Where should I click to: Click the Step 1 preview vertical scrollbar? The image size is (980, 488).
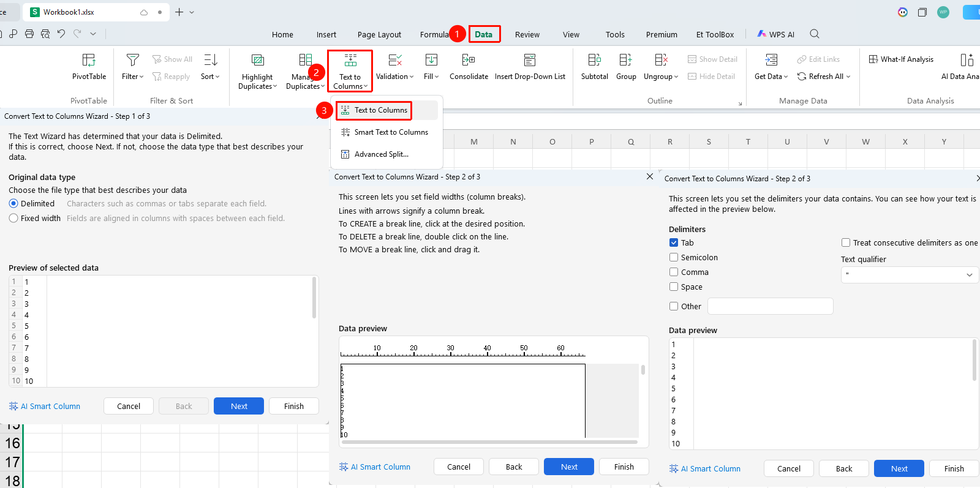pyautogui.click(x=314, y=298)
